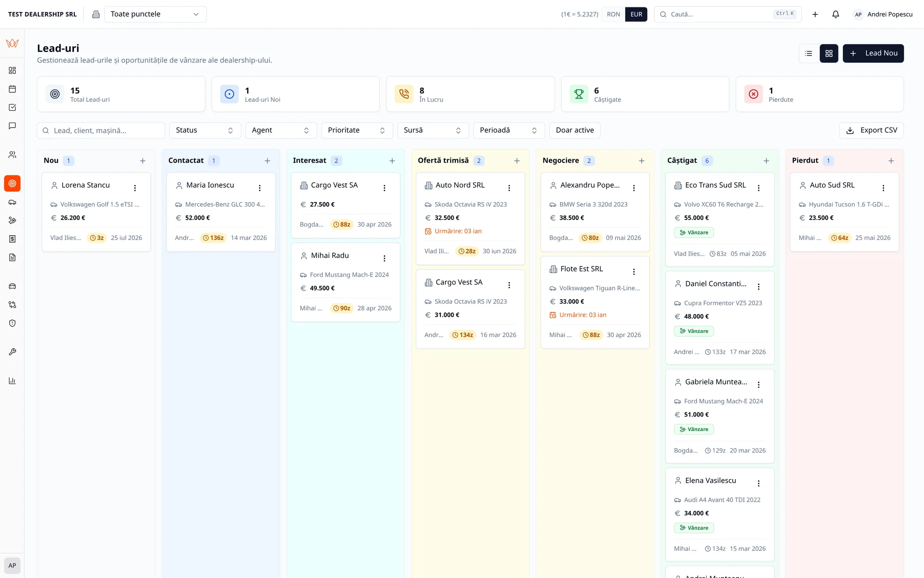This screenshot has width=924, height=578.
Task: Click the Câștigate stat card
Action: pyautogui.click(x=645, y=94)
